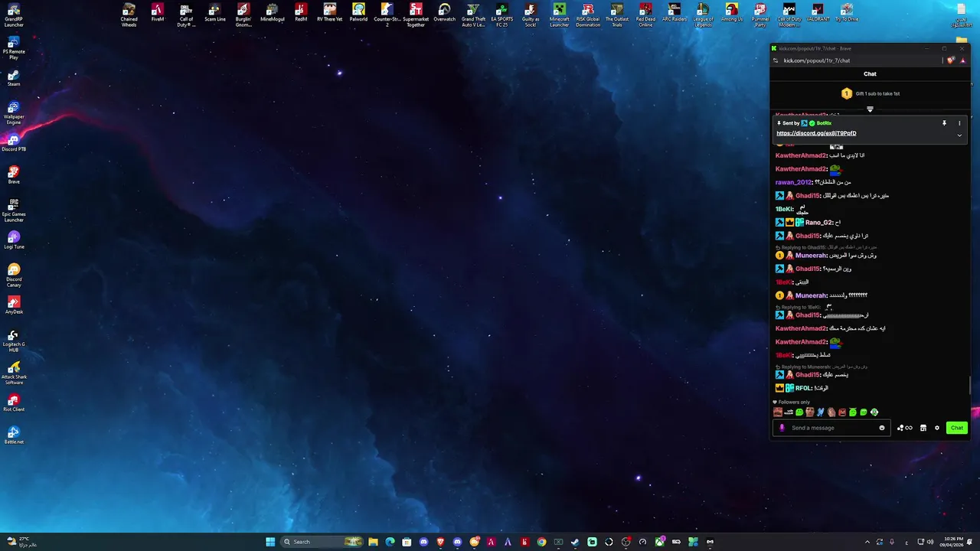Open site settings icon in address bar
This screenshot has width=980, height=551.
(776, 60)
